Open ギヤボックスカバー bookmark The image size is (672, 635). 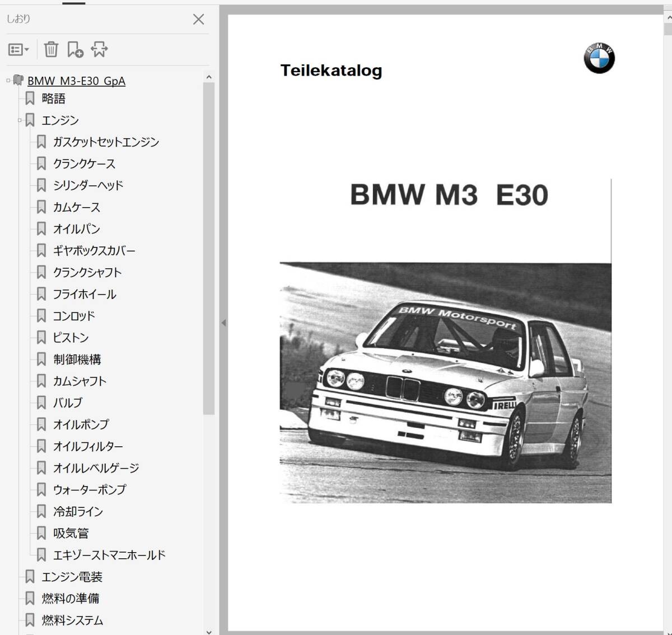(x=94, y=251)
